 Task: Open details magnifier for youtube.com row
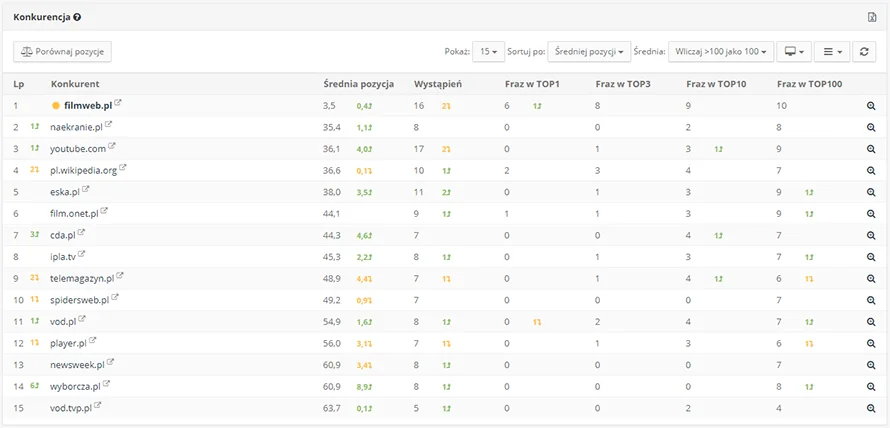tap(871, 149)
